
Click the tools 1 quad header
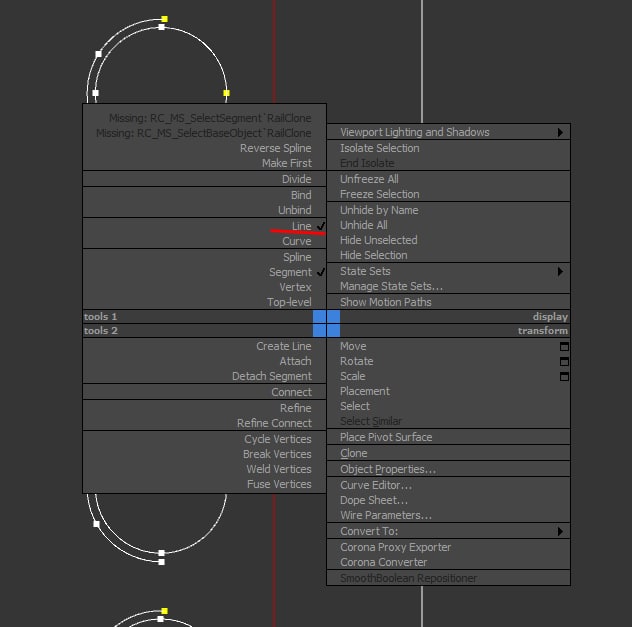[x=100, y=317]
